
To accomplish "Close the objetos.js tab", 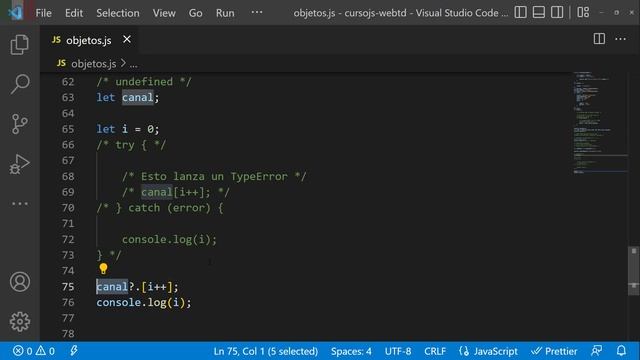I will (x=127, y=39).
